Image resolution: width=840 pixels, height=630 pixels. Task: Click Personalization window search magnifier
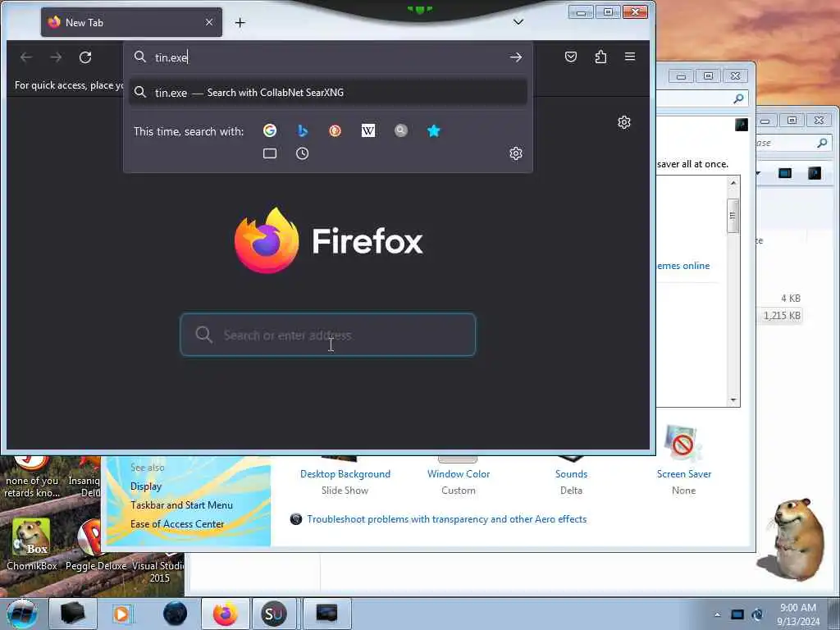[x=738, y=98]
